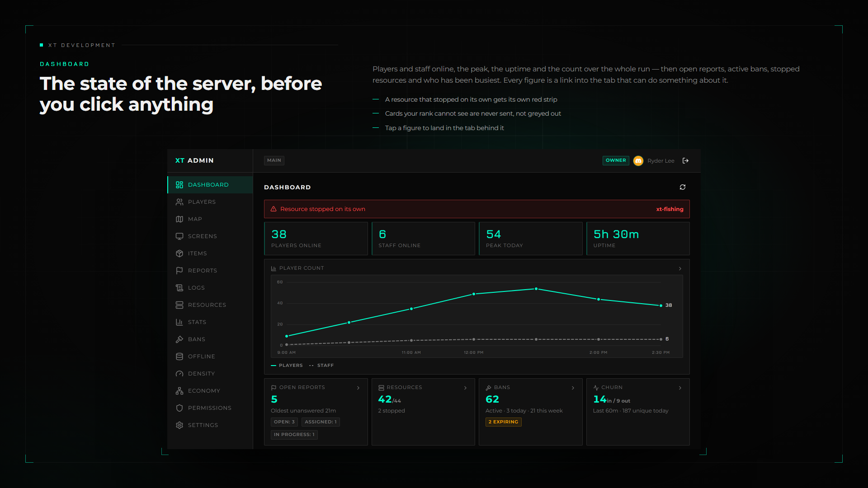Open the 38 Players Online card
This screenshot has width=868, height=488.
(x=316, y=239)
